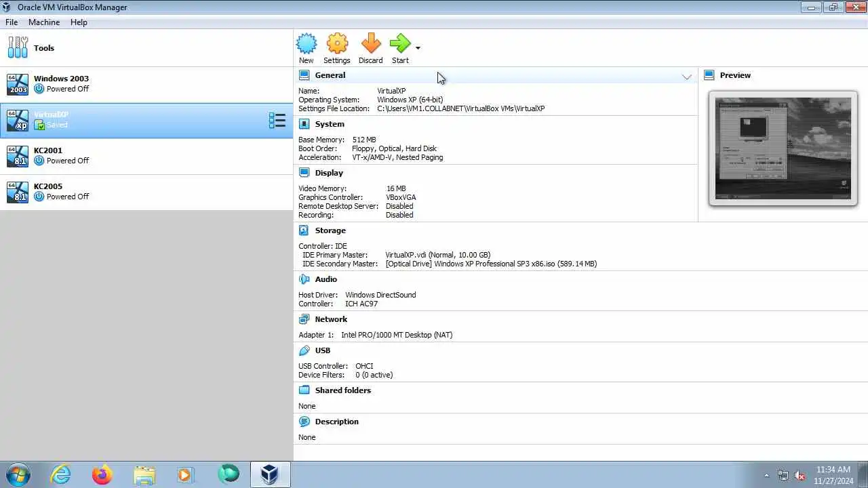Collapse the General section chevron
This screenshot has width=868, height=488.
pos(687,77)
